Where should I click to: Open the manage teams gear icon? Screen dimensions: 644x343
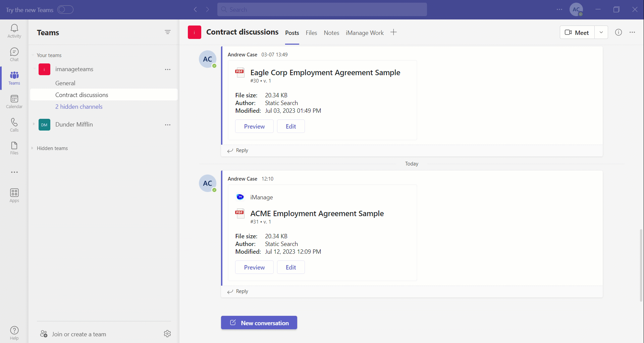(x=167, y=334)
